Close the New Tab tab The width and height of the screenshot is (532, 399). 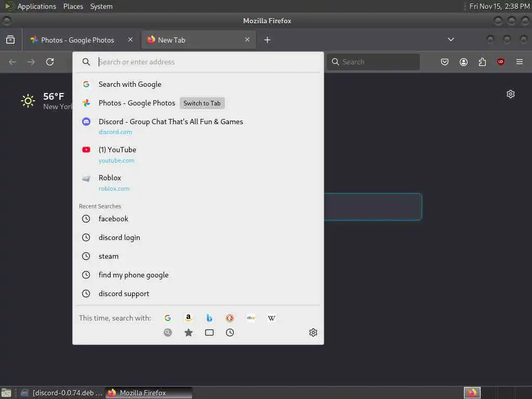click(x=247, y=39)
